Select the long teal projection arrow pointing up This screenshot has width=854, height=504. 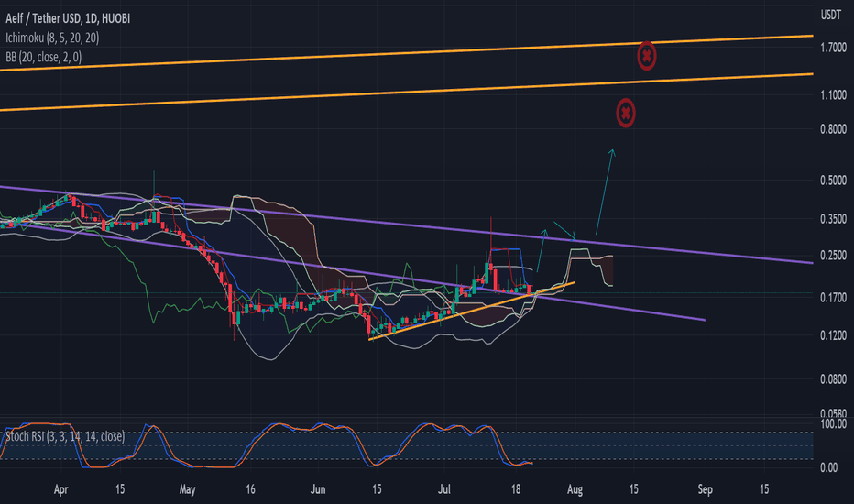[605, 192]
